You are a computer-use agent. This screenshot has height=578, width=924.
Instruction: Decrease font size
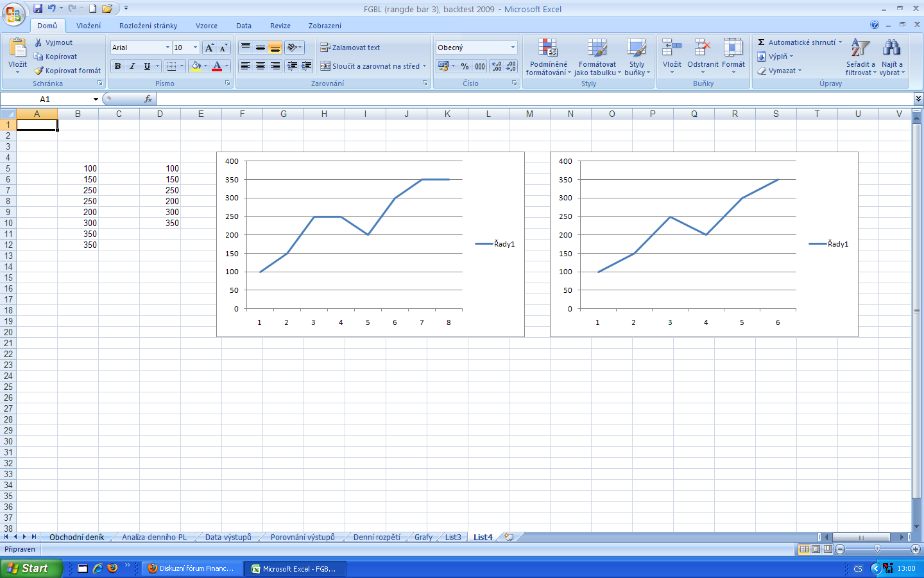pyautogui.click(x=223, y=48)
